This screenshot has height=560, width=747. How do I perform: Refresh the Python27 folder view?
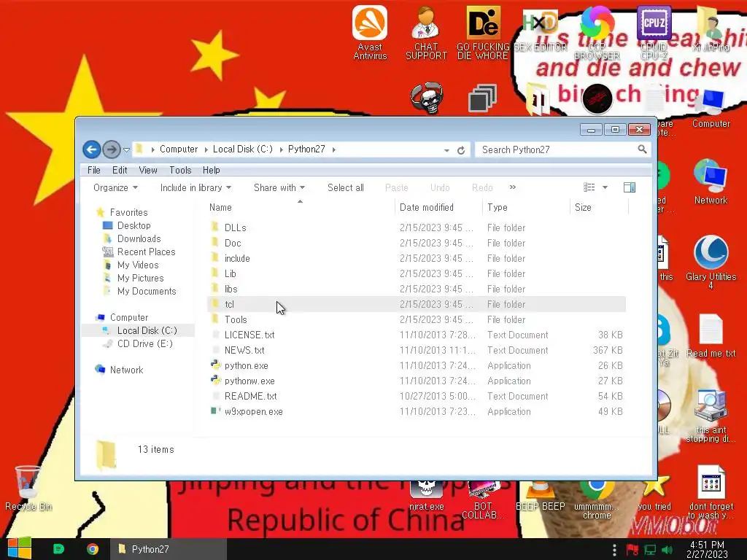[461, 150]
